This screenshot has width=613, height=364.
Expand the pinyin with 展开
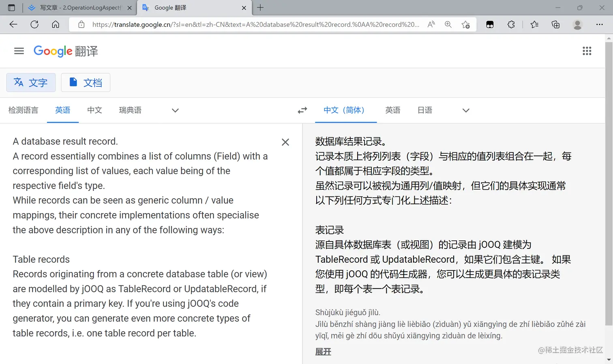pos(323,352)
